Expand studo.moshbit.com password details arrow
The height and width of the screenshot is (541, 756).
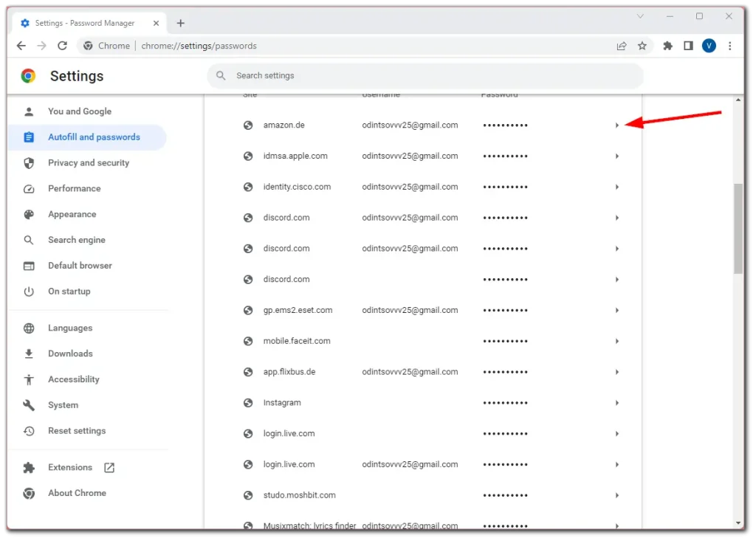coord(616,495)
